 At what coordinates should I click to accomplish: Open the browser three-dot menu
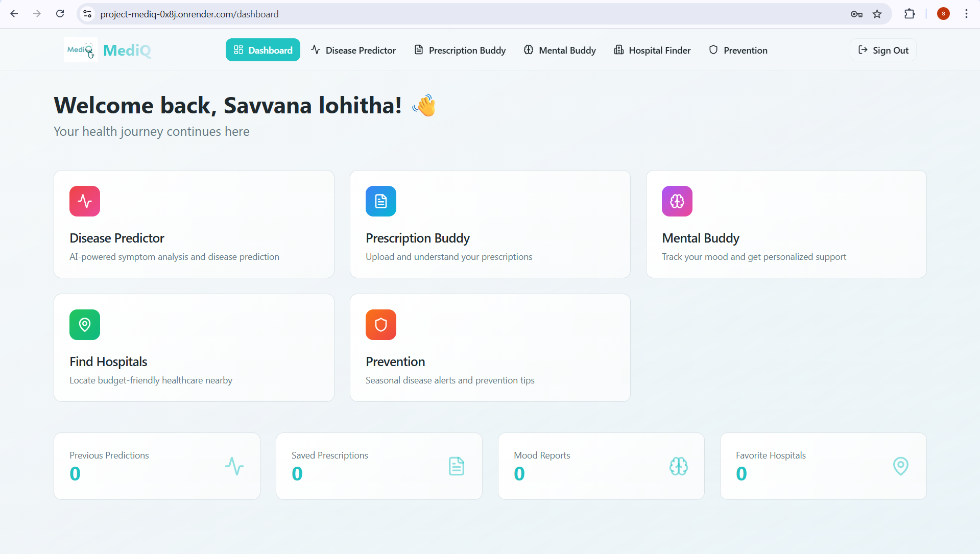tap(966, 14)
